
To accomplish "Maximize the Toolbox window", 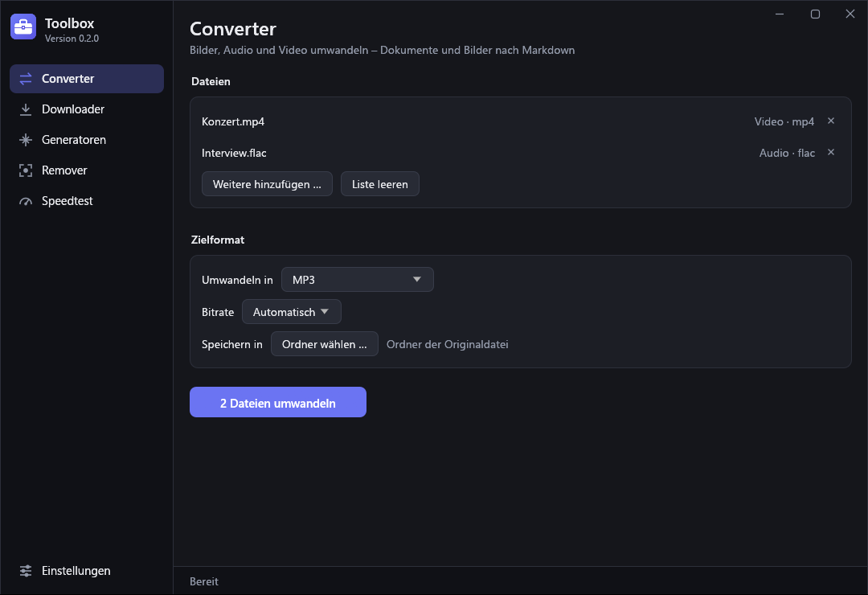I will pyautogui.click(x=815, y=14).
